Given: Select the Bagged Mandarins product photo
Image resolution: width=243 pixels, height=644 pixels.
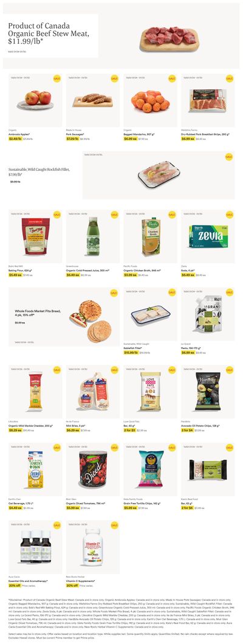Looking at the screenshot, I should (x=150, y=102).
